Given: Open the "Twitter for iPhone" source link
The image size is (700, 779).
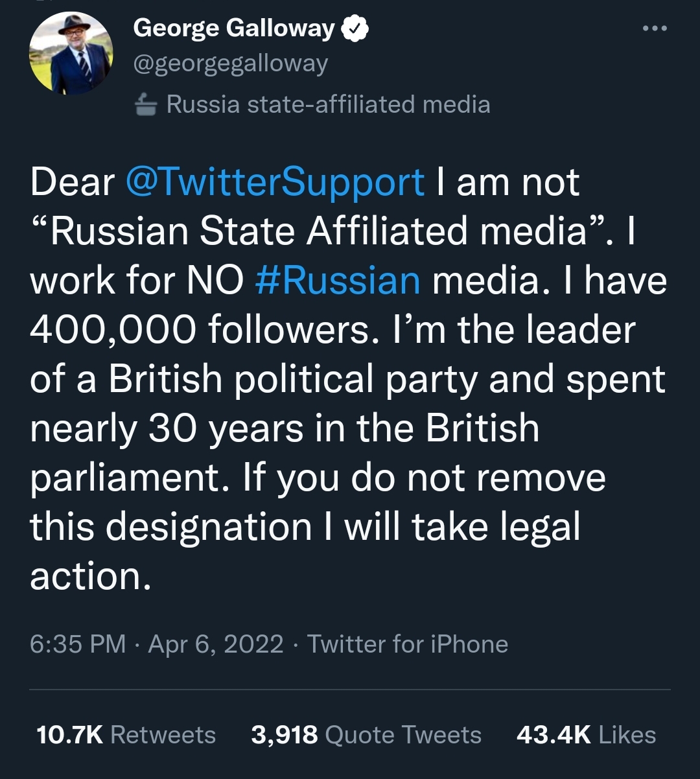Looking at the screenshot, I should click(x=408, y=644).
